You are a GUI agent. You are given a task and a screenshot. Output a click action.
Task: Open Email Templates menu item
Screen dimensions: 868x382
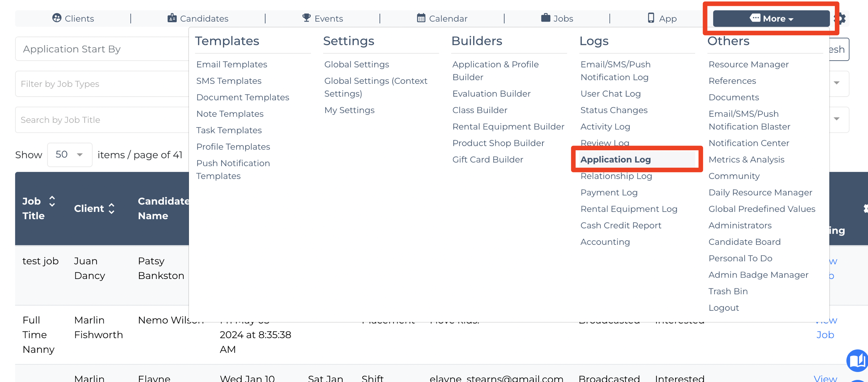[232, 64]
